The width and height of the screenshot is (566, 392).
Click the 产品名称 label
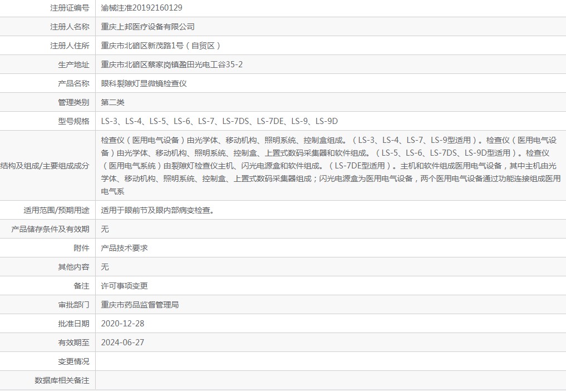(x=73, y=83)
